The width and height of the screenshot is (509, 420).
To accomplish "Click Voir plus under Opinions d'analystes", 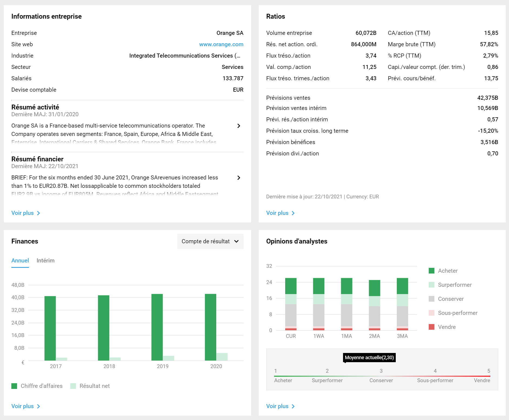I will click(280, 406).
